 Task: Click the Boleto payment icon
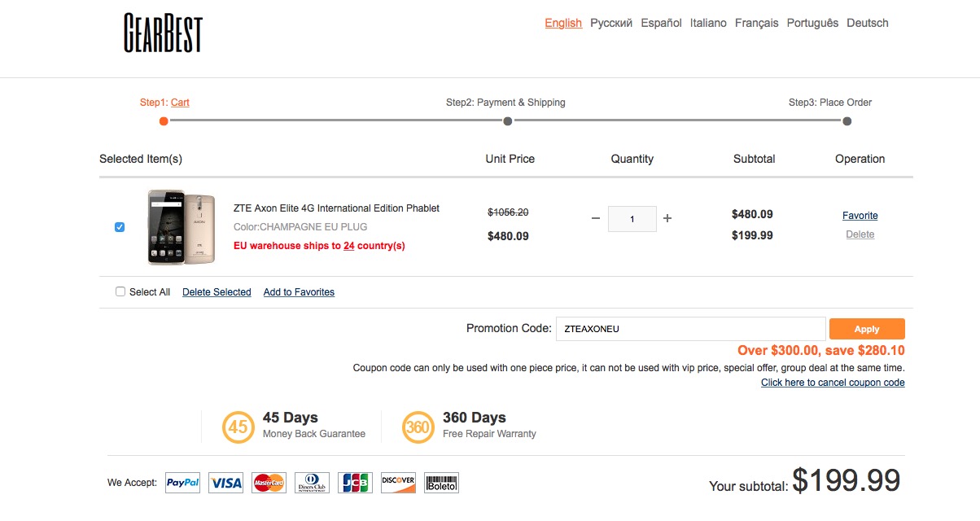[x=441, y=483]
